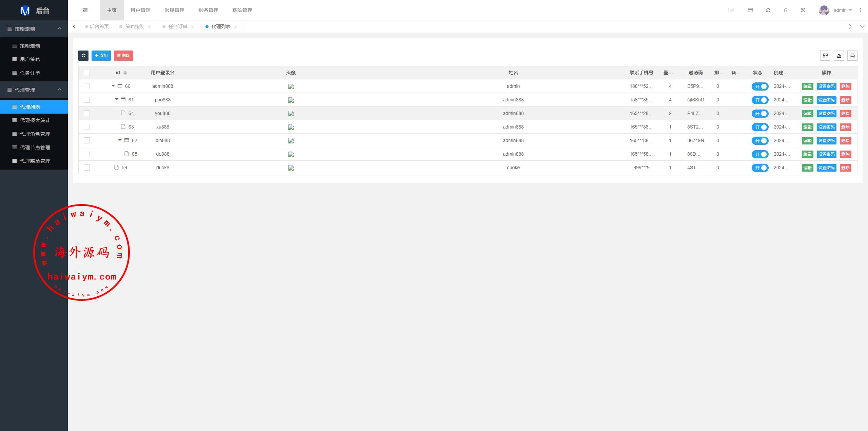Click the blue 添加 button
Image resolution: width=868 pixels, height=431 pixels.
101,56
